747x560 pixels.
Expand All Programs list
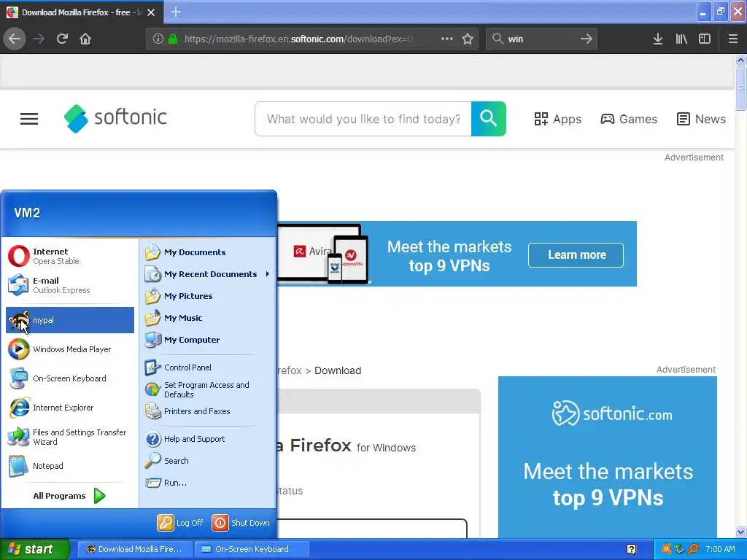coord(69,496)
